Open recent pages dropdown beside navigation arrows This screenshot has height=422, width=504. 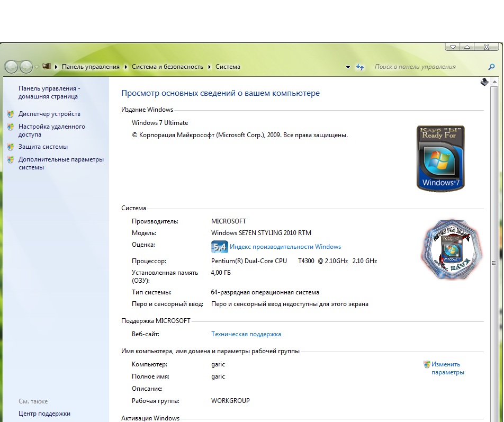[x=37, y=67]
